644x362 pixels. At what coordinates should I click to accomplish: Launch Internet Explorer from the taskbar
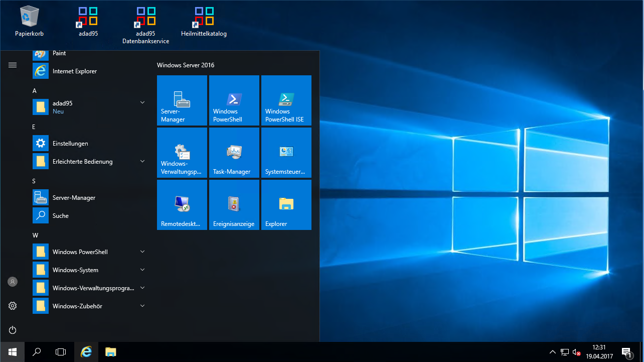tap(86, 352)
